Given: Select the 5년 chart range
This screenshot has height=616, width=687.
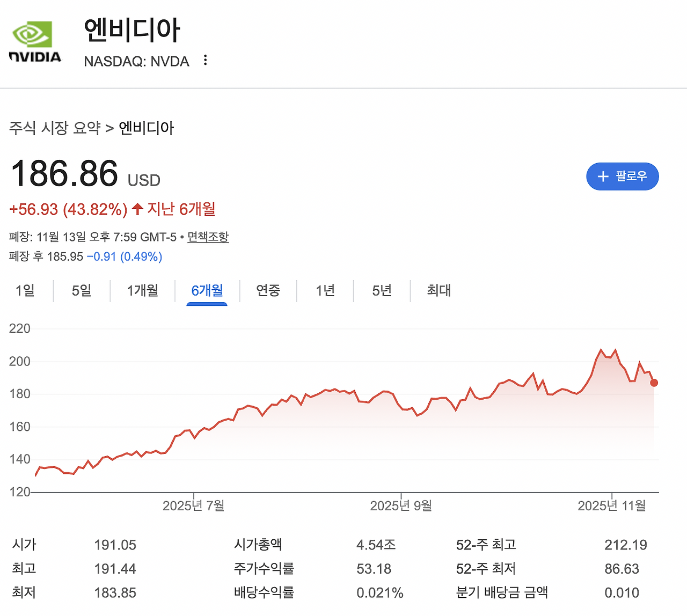Looking at the screenshot, I should [381, 290].
